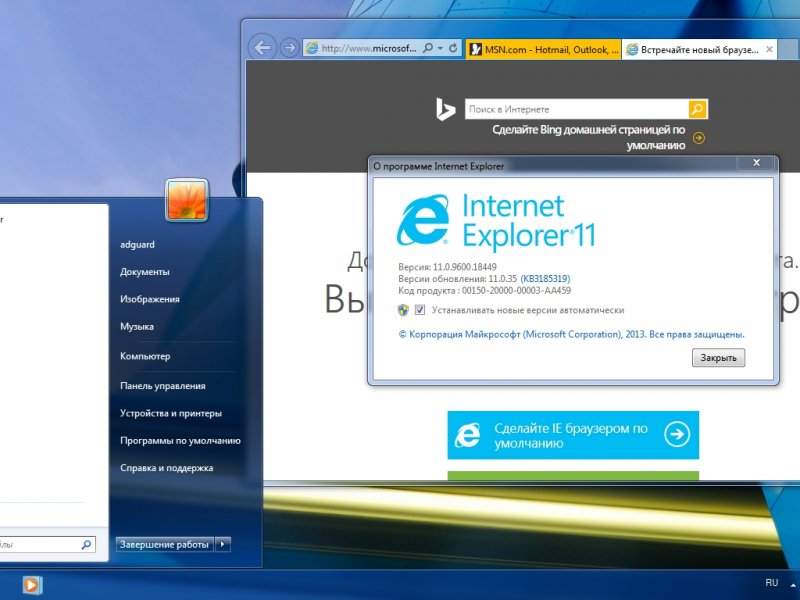Open the address bar autocomplete dropdown arrow
This screenshot has width=800, height=600.
440,48
